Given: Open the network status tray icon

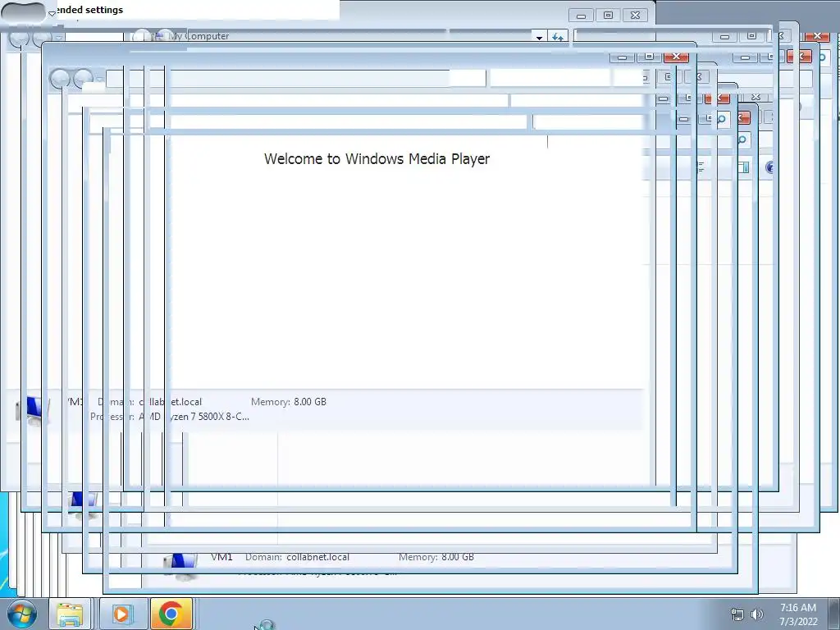Looking at the screenshot, I should click(737, 614).
